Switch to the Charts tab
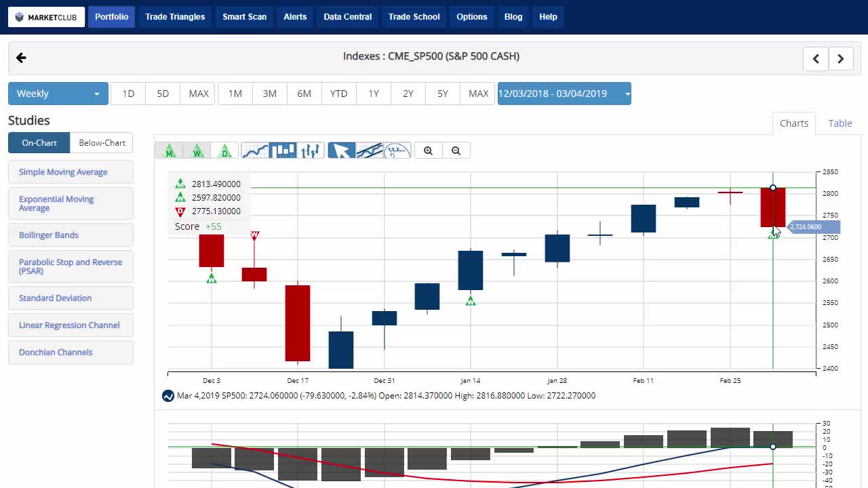Viewport: 868px width, 488px height. pos(794,123)
